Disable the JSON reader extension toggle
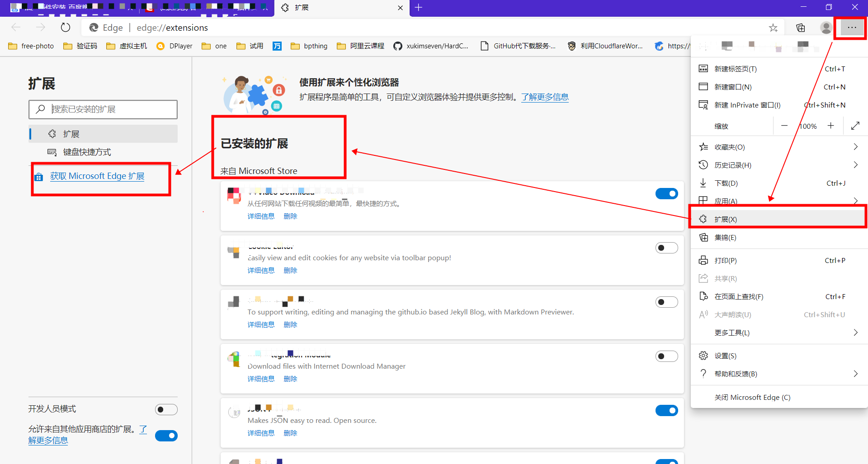The image size is (868, 464). [667, 411]
